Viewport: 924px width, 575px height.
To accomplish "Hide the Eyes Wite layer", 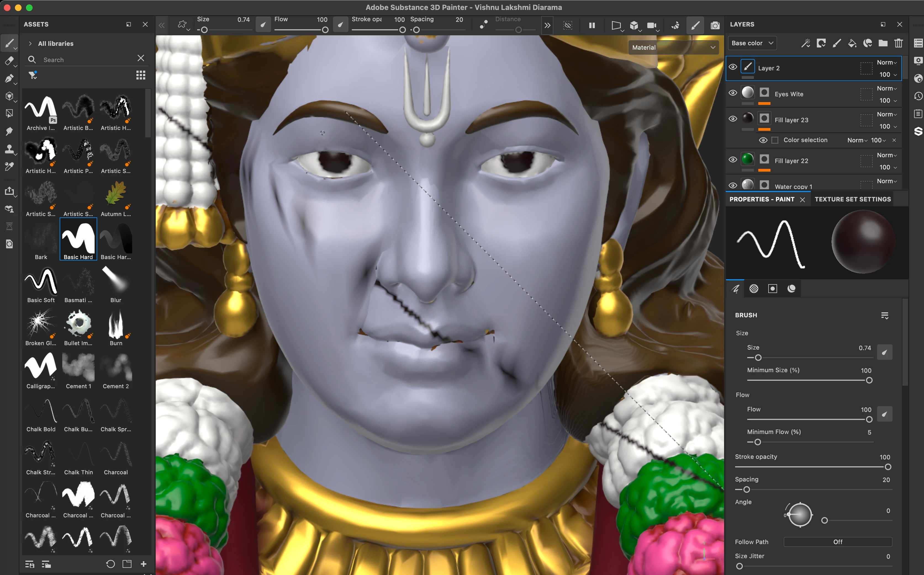I will coord(733,93).
